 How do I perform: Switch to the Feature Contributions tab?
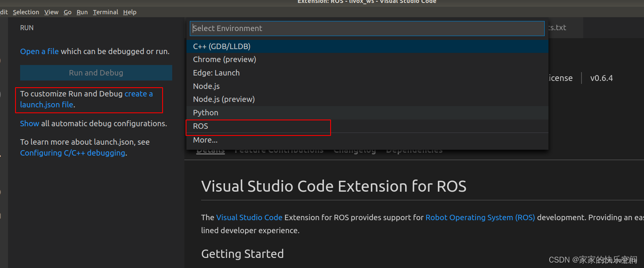279,149
